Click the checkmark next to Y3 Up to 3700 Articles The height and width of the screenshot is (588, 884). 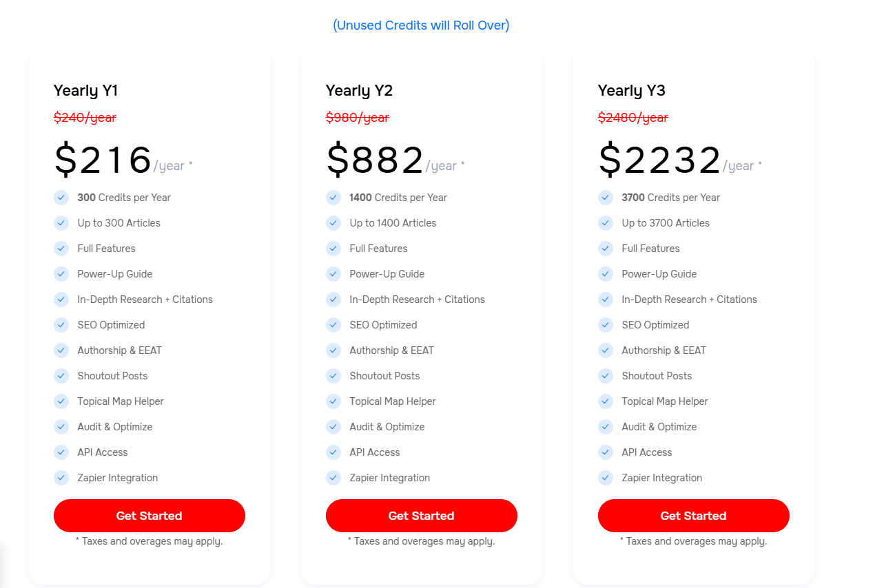pyautogui.click(x=606, y=223)
